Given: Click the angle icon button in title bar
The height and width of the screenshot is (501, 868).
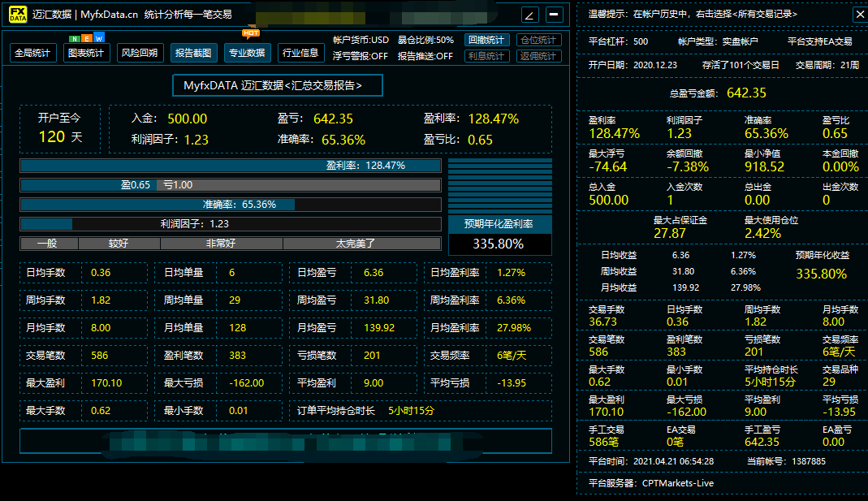Looking at the screenshot, I should click(x=529, y=15).
